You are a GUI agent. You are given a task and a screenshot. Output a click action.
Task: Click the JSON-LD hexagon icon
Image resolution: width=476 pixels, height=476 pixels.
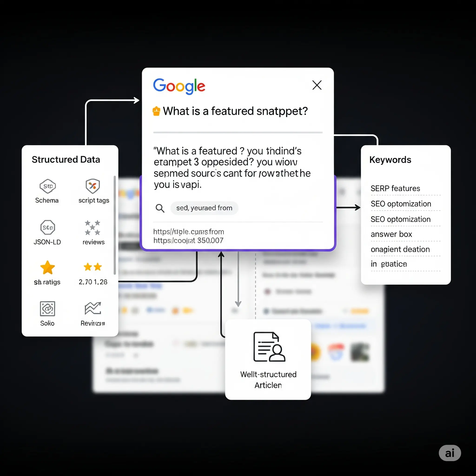48,227
